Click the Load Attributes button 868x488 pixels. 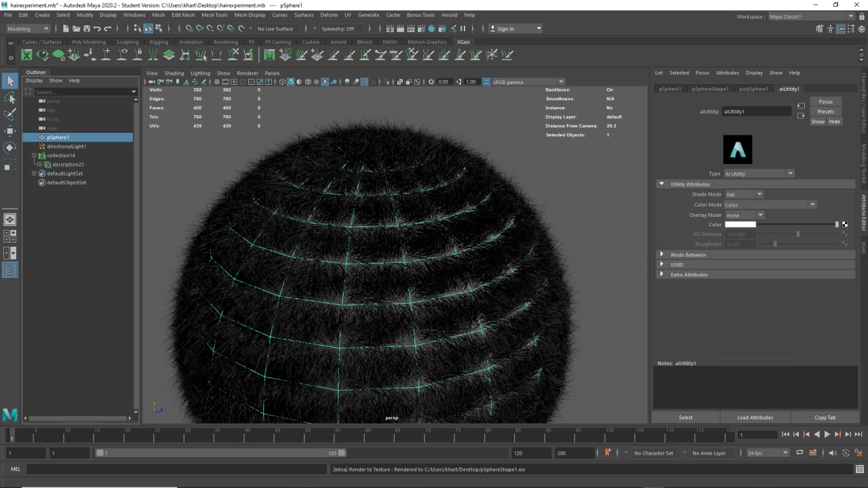[755, 418]
